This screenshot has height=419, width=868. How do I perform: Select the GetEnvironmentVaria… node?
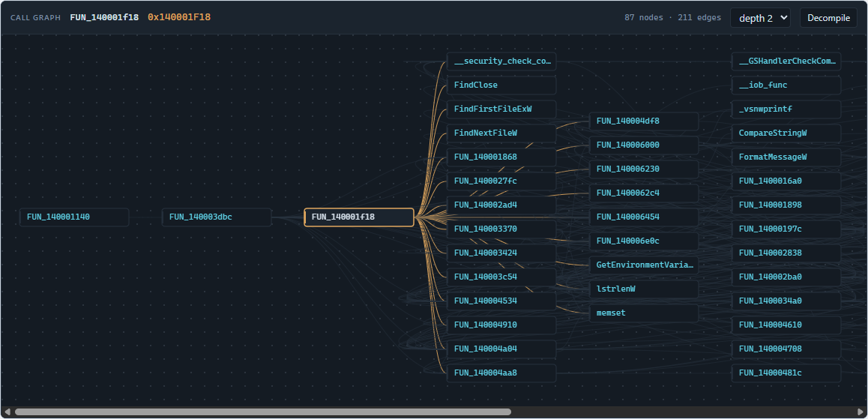pos(644,265)
